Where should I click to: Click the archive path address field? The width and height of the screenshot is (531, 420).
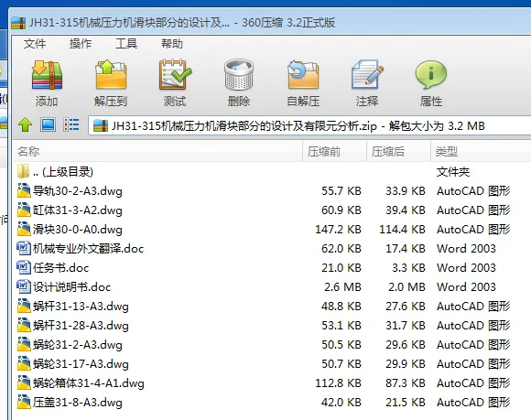click(309, 126)
